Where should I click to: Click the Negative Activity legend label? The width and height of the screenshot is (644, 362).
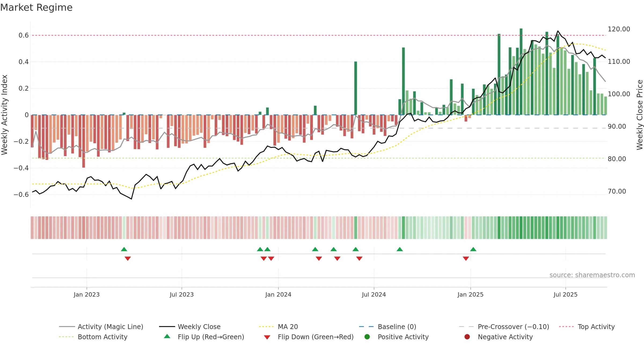point(505,337)
